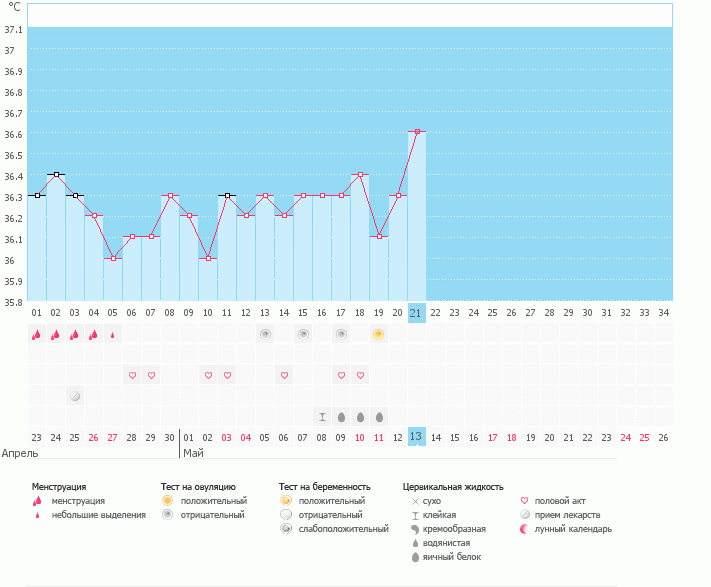711x587 pixels.
Task: Click the 'прием лекарств' legend label
Action: [x=567, y=515]
